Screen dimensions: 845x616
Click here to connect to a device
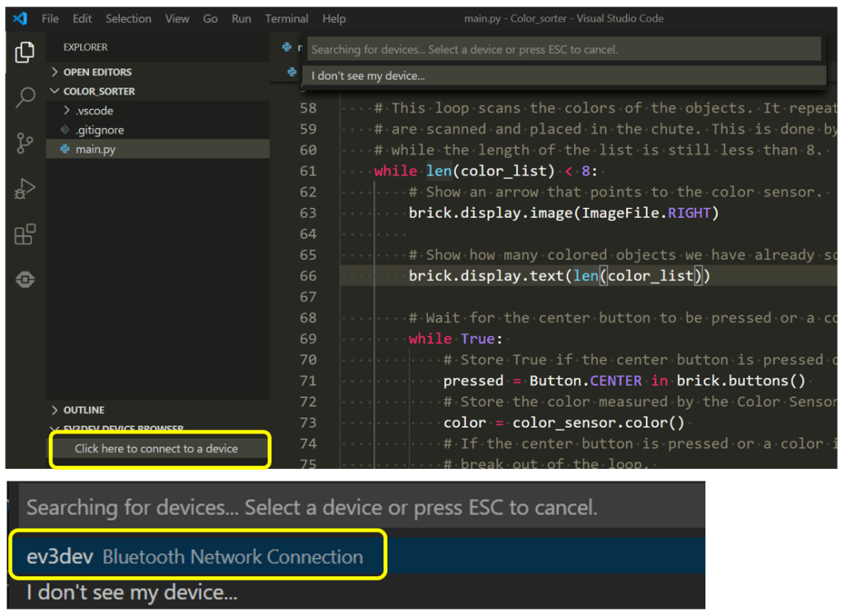[156, 448]
